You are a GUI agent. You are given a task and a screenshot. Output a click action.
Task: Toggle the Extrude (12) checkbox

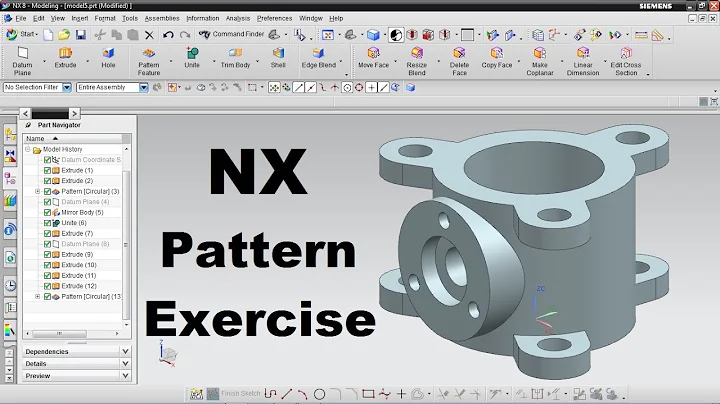click(x=47, y=286)
